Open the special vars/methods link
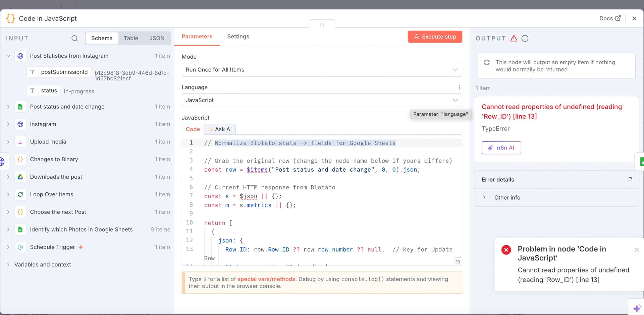 [266, 279]
